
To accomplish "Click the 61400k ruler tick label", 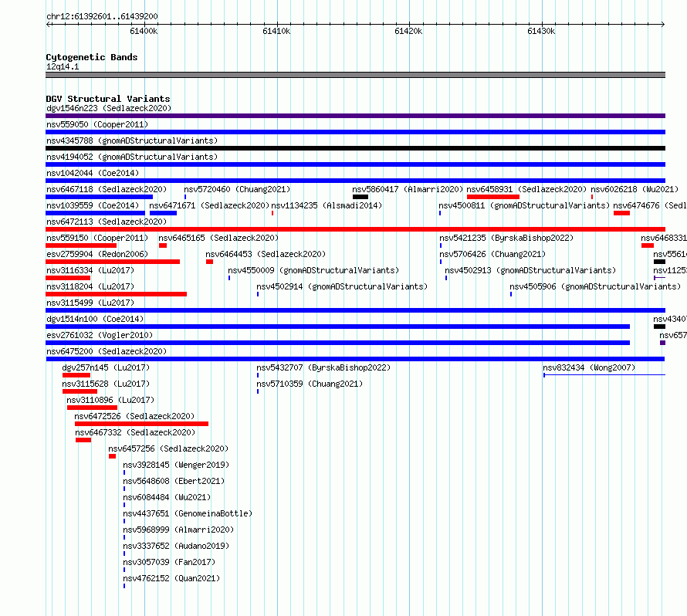I will click(x=144, y=31).
